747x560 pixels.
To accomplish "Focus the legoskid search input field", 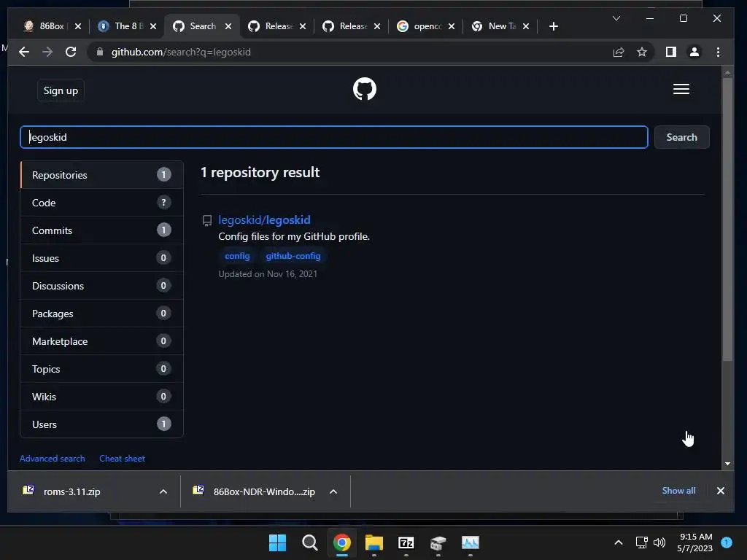I will pyautogui.click(x=334, y=137).
